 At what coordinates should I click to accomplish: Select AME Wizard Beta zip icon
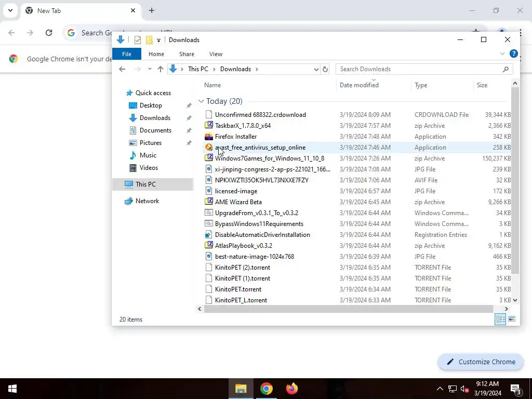point(209,202)
